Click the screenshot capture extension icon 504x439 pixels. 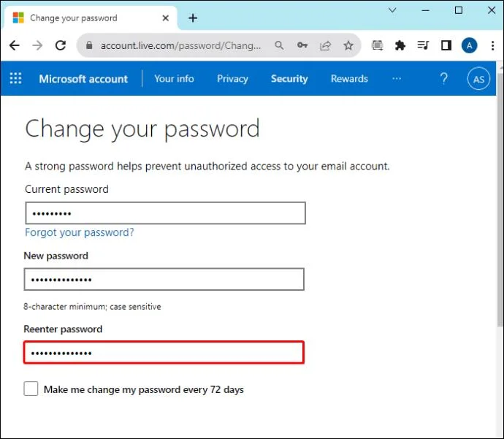point(377,45)
